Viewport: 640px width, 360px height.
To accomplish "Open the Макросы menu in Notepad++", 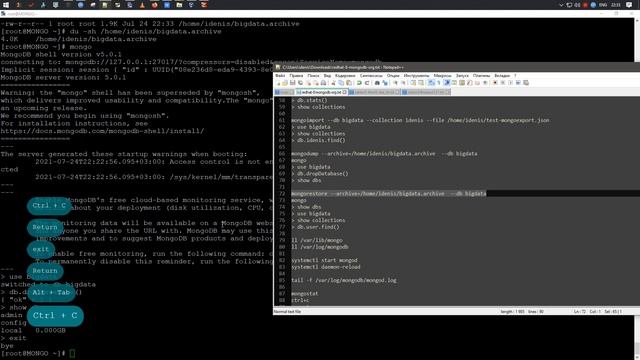I will point(442,76).
